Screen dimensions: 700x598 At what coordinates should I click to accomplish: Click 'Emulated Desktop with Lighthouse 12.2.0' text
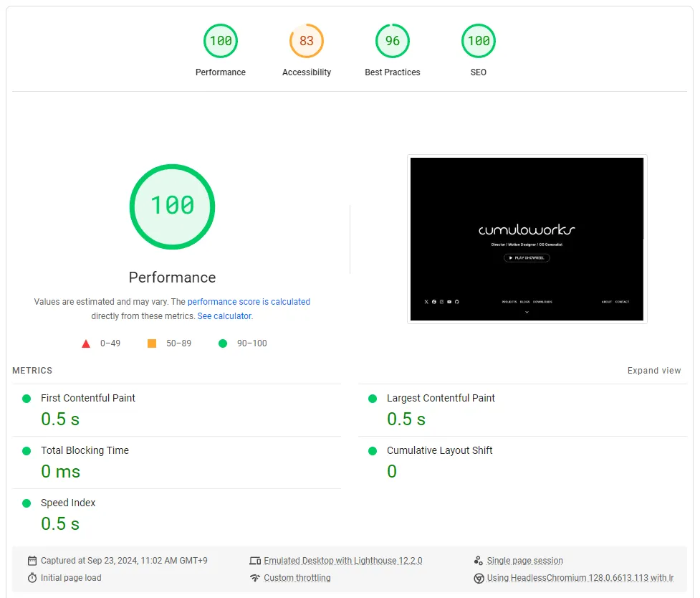pyautogui.click(x=342, y=561)
